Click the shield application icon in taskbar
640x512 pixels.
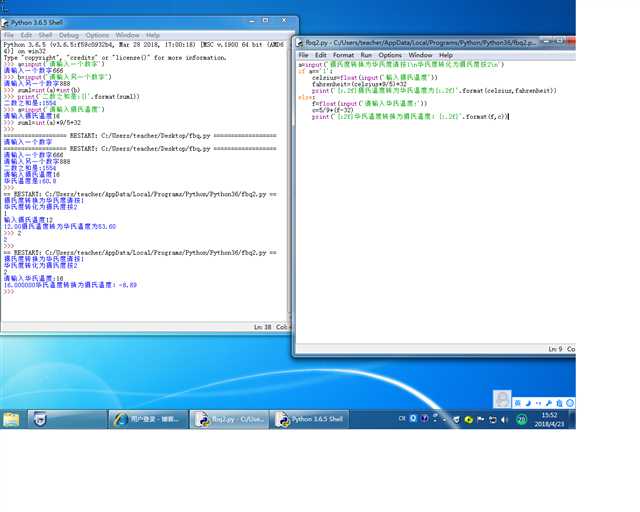tap(40, 419)
